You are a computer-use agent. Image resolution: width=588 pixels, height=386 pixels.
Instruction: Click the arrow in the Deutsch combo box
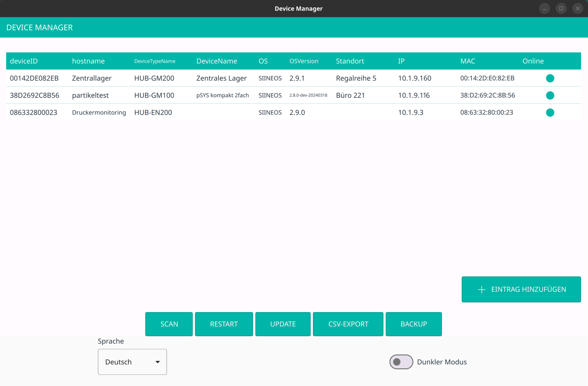(157, 362)
